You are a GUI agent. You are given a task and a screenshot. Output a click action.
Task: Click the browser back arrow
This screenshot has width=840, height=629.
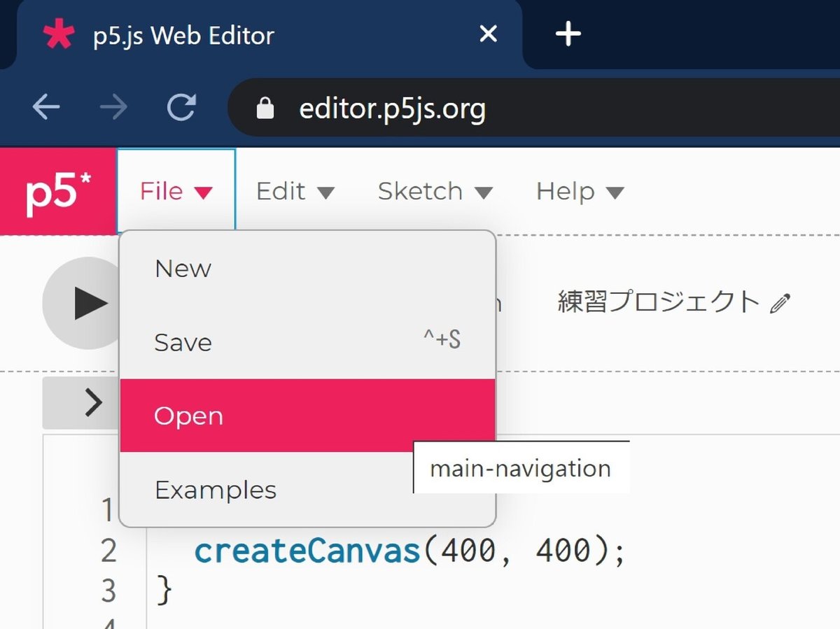46,108
